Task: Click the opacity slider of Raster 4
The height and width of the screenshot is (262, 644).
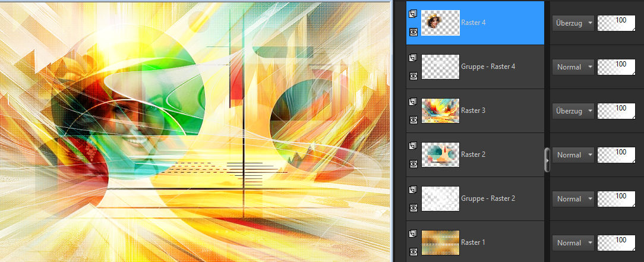Action: coord(616,23)
